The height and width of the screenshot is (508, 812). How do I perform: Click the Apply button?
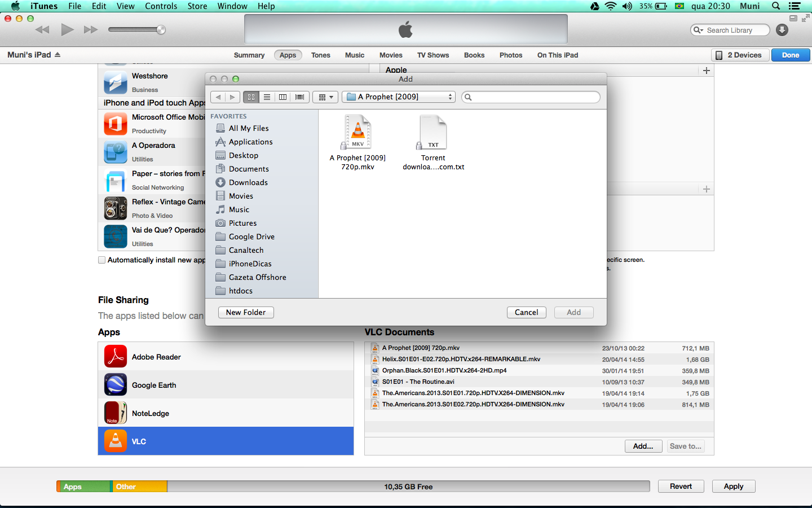point(734,486)
